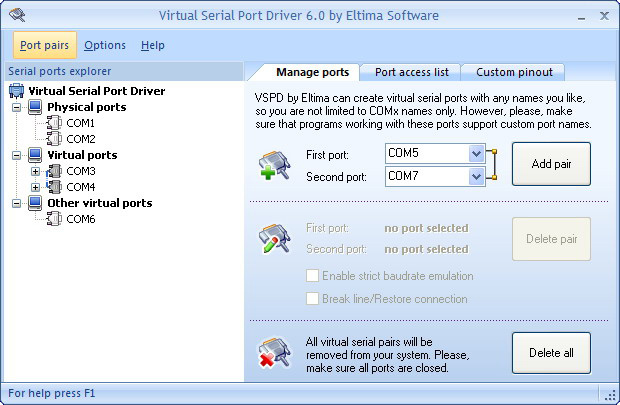
Task: Switch to the Custom pinout tab
Action: [514, 72]
